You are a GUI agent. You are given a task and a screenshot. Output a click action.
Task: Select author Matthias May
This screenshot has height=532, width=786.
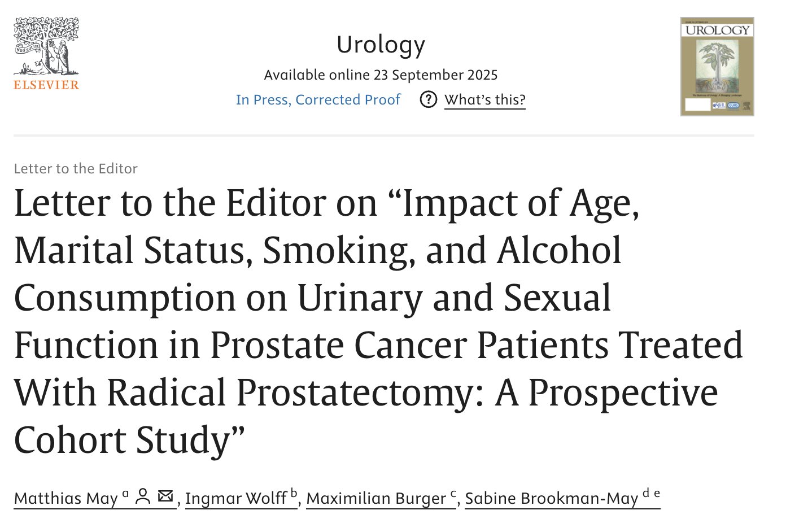tap(65, 499)
